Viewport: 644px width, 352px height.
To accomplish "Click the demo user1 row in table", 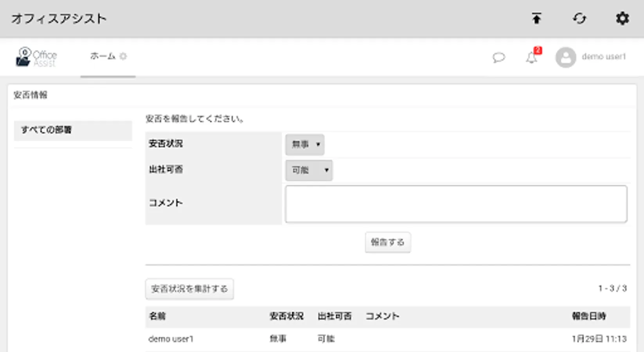I will [x=171, y=339].
